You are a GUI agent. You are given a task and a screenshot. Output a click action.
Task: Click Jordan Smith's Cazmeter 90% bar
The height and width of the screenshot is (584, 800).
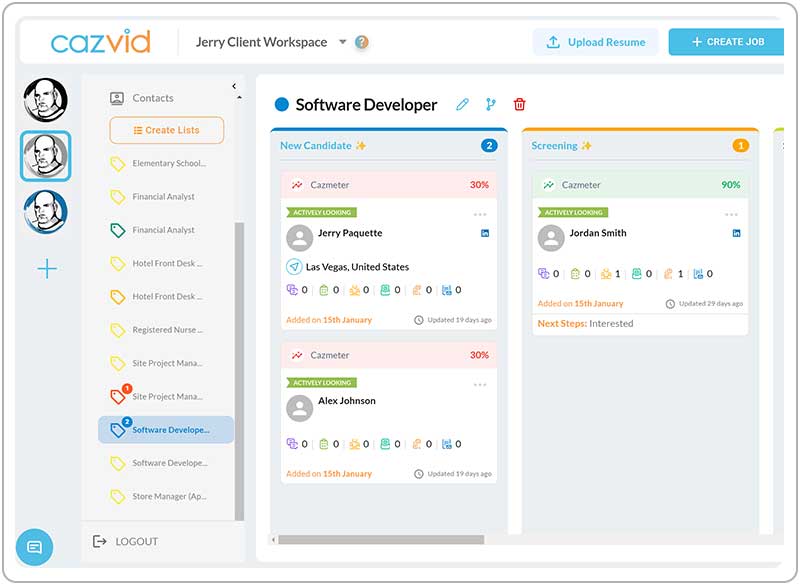[640, 185]
